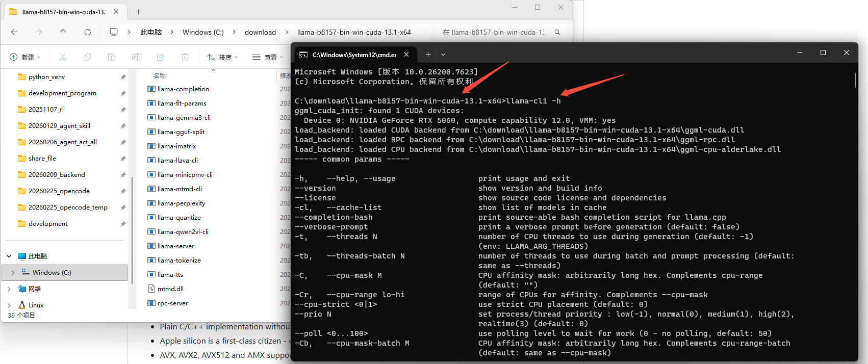This screenshot has width=868, height=364.
Task: Select the llama-tokenize file
Action: pos(179,260)
